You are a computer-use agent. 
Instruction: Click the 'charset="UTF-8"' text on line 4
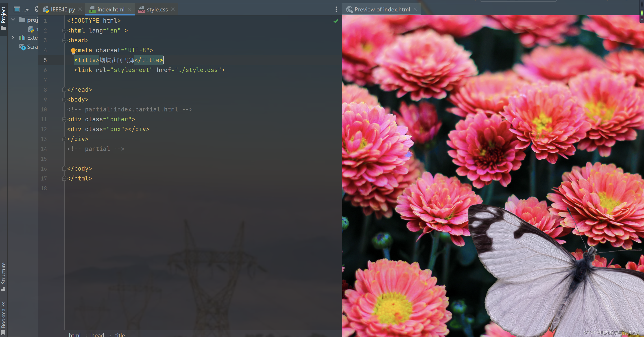click(122, 50)
